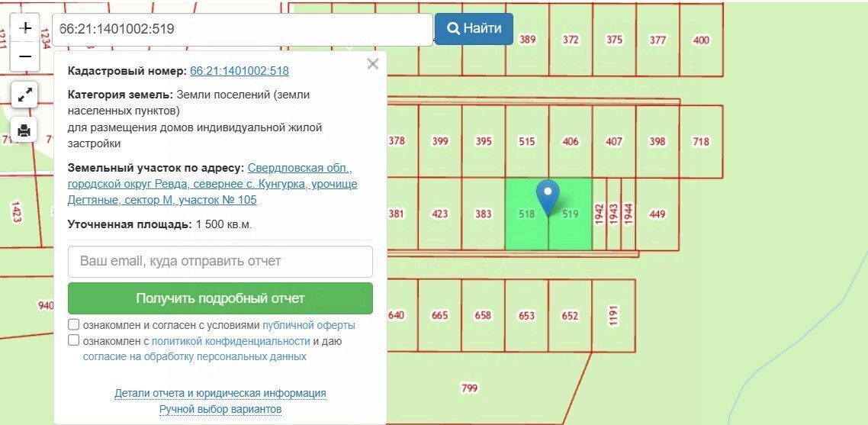Screen dimensions: 868x425
Task: Select parcel 423 on the map
Action: point(439,214)
